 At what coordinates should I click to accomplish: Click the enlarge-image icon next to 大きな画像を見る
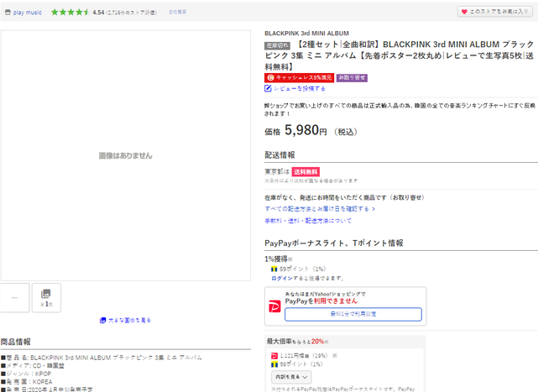pyautogui.click(x=102, y=321)
